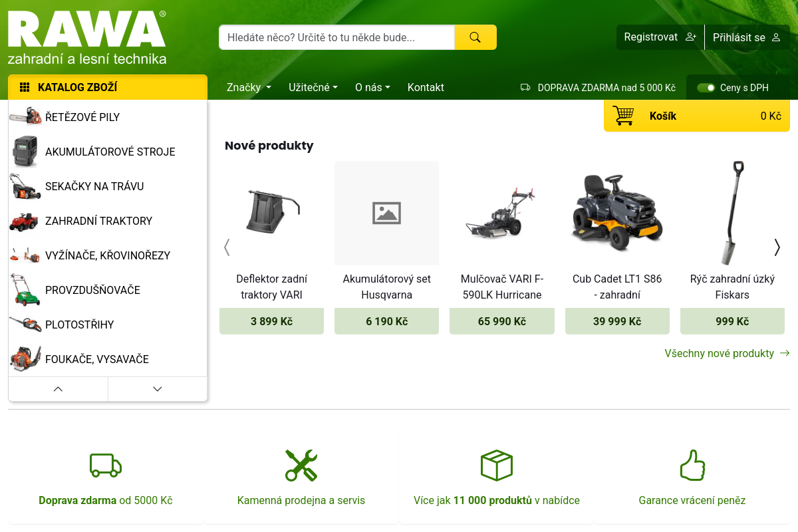
Task: Click Doprava zdarma od 5000 Kč text
Action: pos(106,500)
